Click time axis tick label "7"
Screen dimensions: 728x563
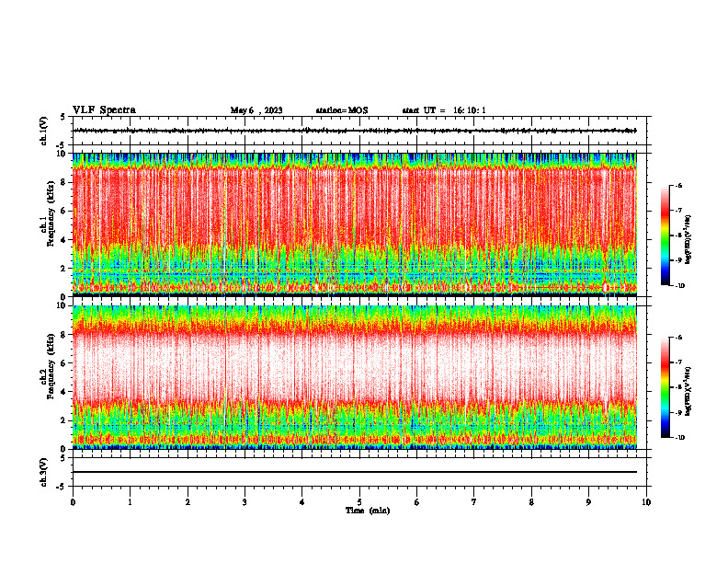474,502
